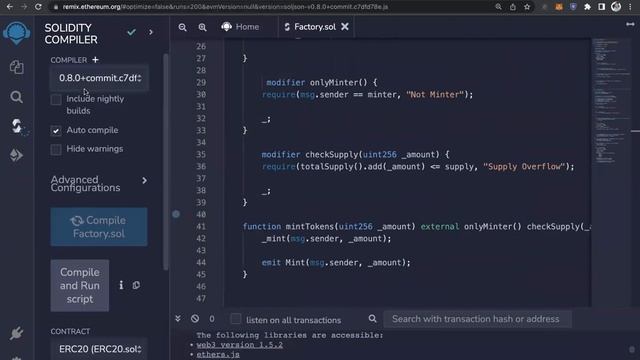The width and height of the screenshot is (640, 360).
Task: Open the browser extensions puzzle icon
Action: tap(587, 7)
